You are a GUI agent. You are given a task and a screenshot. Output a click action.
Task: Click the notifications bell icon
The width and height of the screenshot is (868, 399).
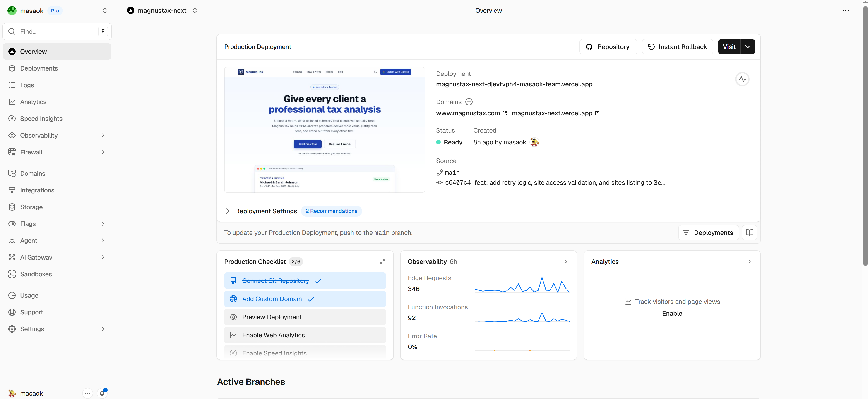(102, 393)
